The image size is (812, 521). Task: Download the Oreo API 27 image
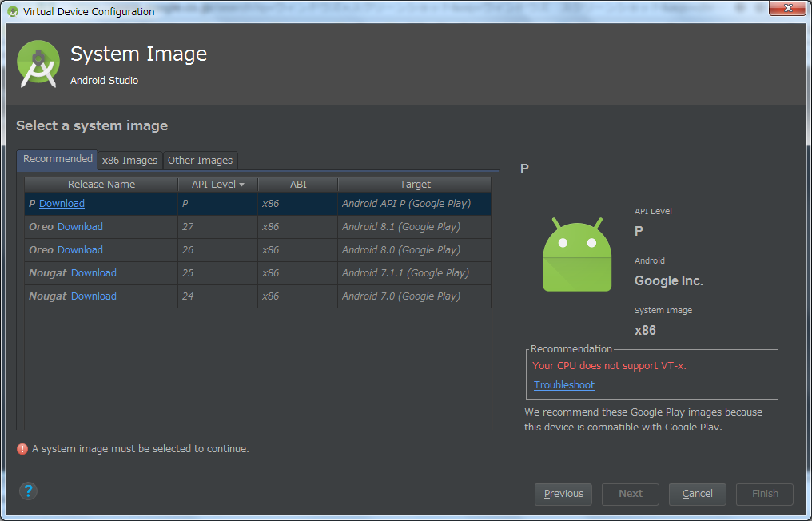pos(80,227)
